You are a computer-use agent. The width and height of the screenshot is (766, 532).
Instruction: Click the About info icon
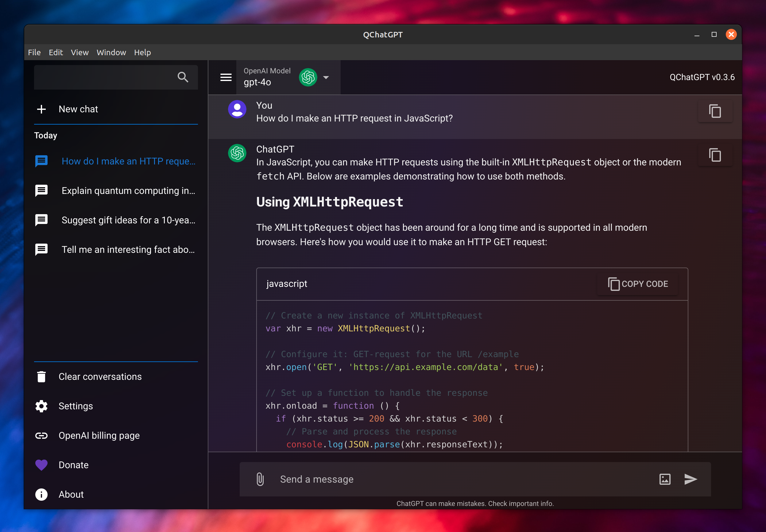(x=41, y=494)
